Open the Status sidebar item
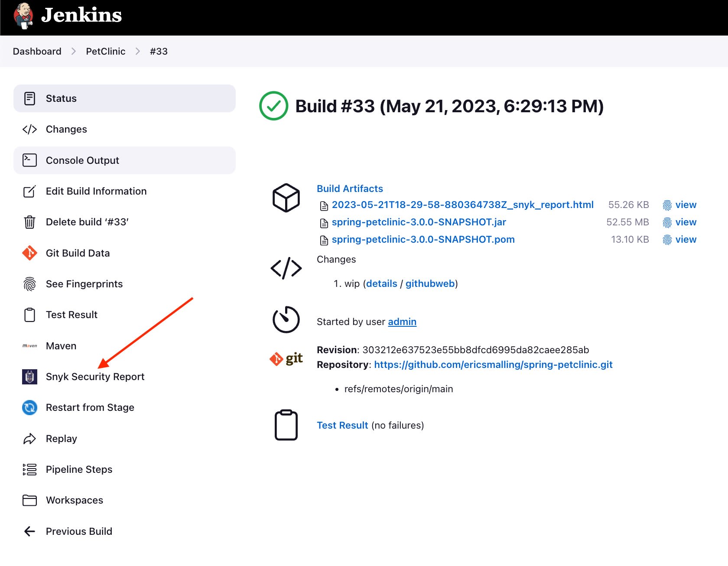728x566 pixels. pyautogui.click(x=124, y=98)
